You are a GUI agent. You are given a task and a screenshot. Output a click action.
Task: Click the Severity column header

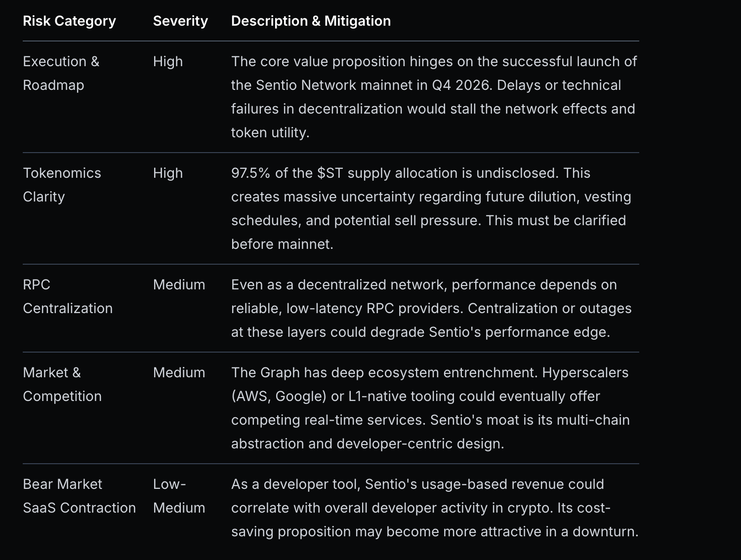click(180, 21)
